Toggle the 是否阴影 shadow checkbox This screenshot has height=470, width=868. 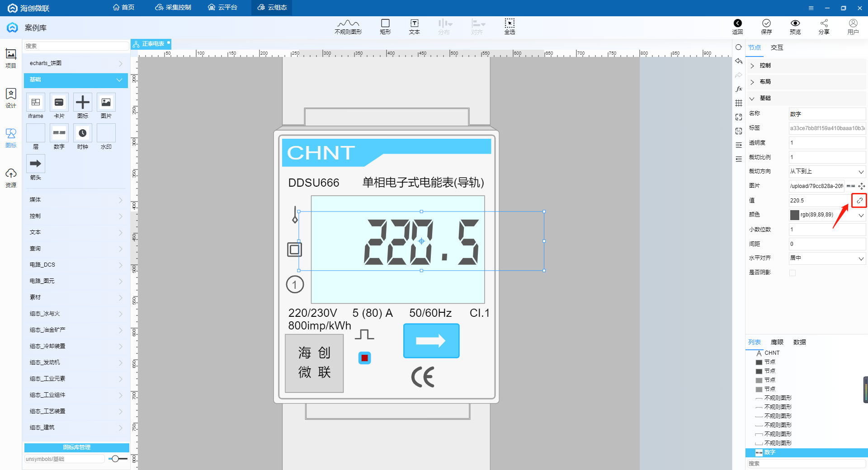(793, 273)
